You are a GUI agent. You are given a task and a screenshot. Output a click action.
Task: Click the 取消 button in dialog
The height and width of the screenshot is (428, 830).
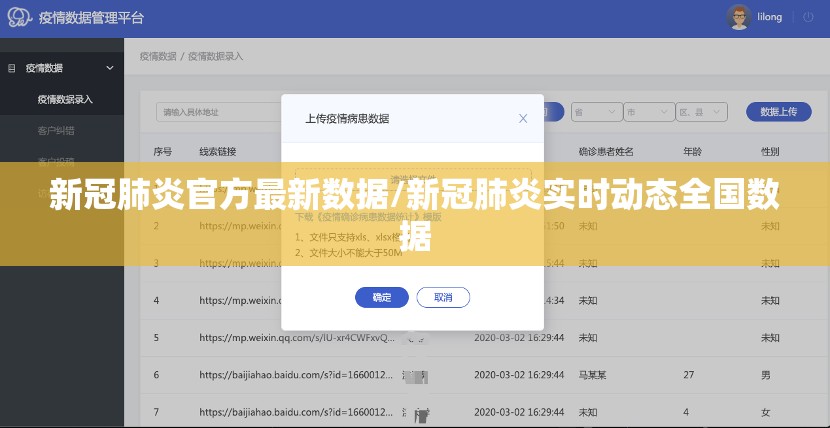(x=443, y=297)
